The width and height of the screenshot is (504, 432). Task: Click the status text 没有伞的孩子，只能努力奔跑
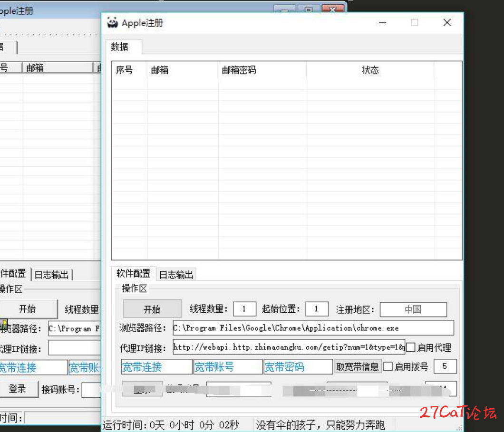(x=320, y=425)
